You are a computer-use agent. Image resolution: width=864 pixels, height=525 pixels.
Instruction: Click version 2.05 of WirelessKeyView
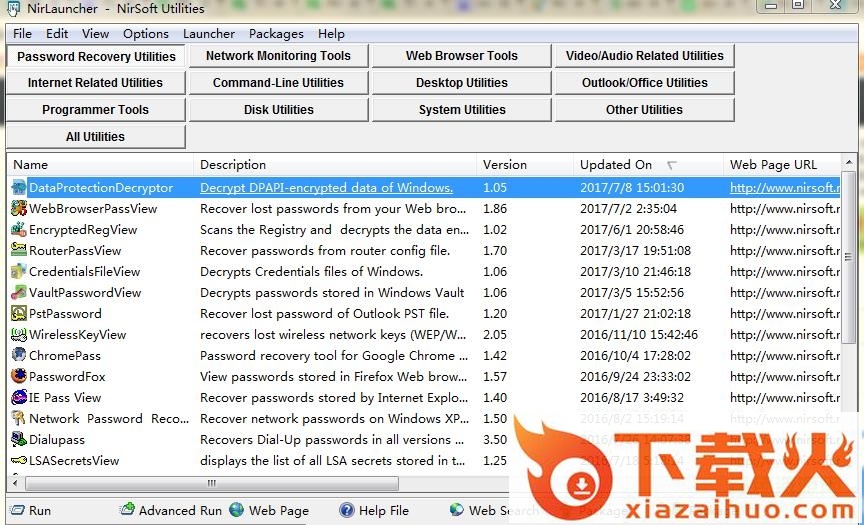click(x=495, y=335)
